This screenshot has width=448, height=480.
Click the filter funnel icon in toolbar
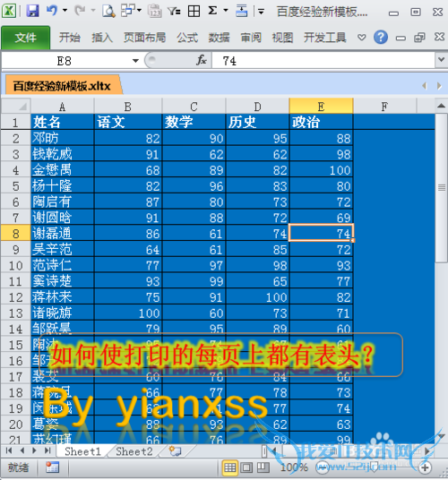pos(174,12)
